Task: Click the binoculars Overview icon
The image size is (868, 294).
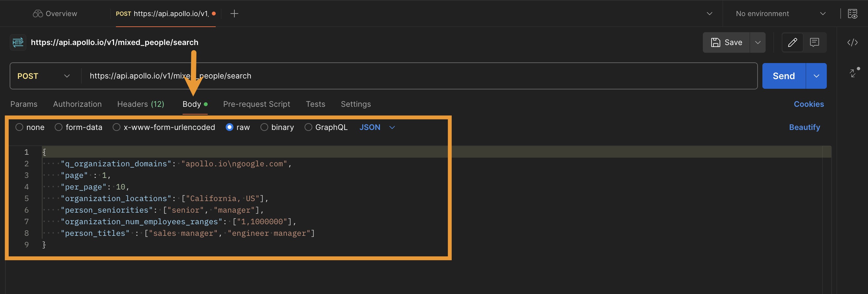Action: click(38, 14)
